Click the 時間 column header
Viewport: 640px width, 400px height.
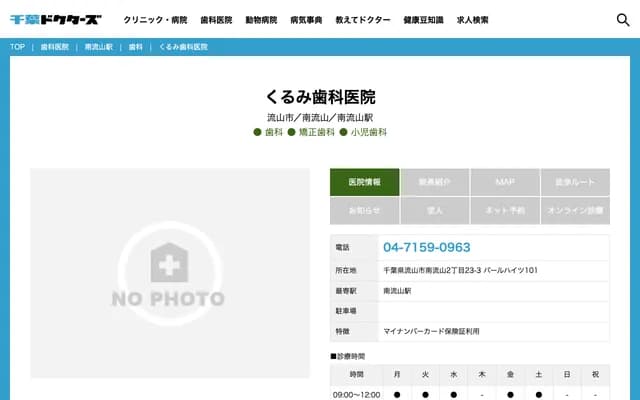356,374
